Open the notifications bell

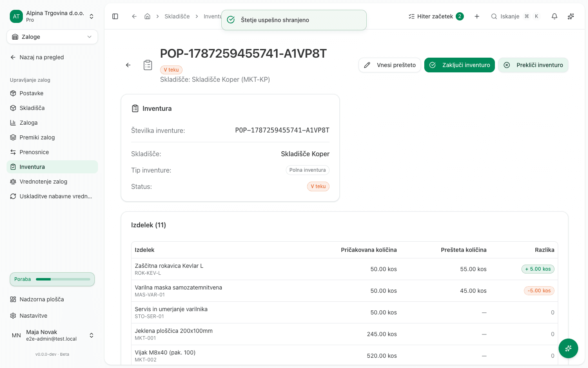tap(555, 16)
